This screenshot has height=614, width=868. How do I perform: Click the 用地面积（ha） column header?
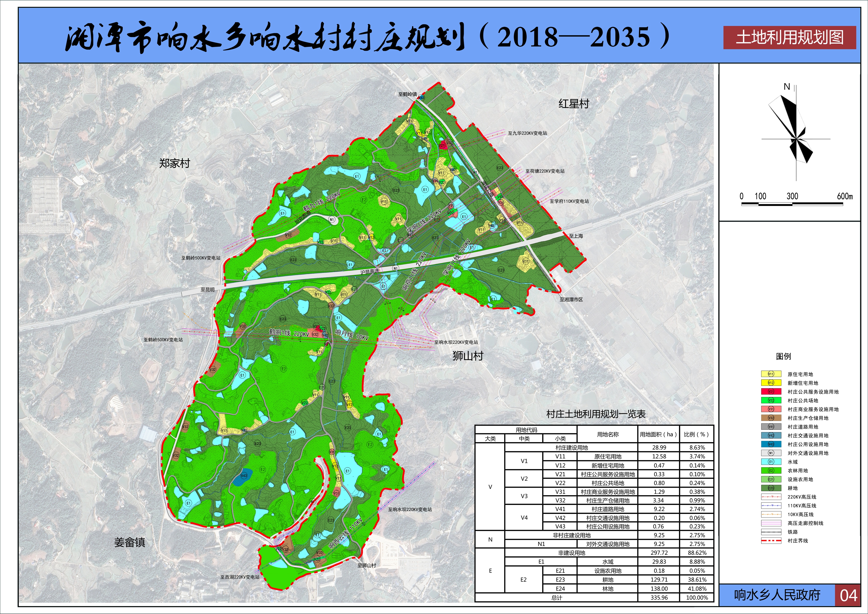(x=658, y=434)
